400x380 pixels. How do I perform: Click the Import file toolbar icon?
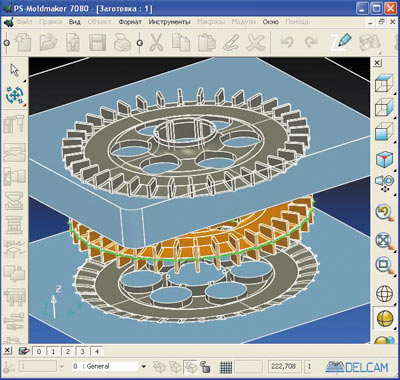[73, 42]
